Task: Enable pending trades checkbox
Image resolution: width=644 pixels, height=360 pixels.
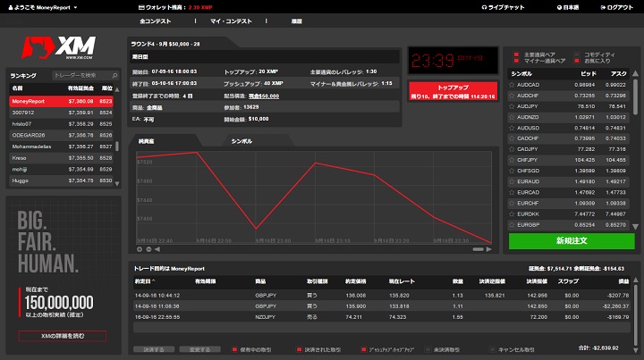Action: (428, 350)
